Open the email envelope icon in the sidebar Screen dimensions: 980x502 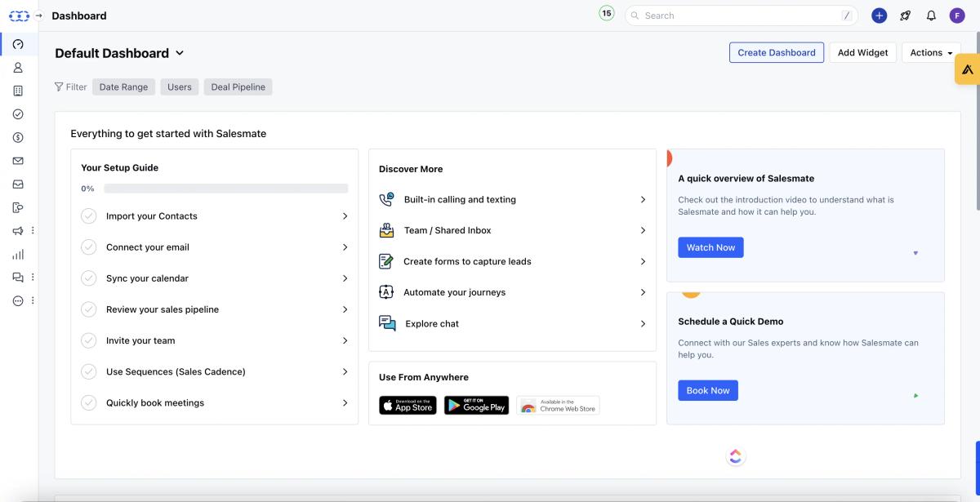pos(18,161)
